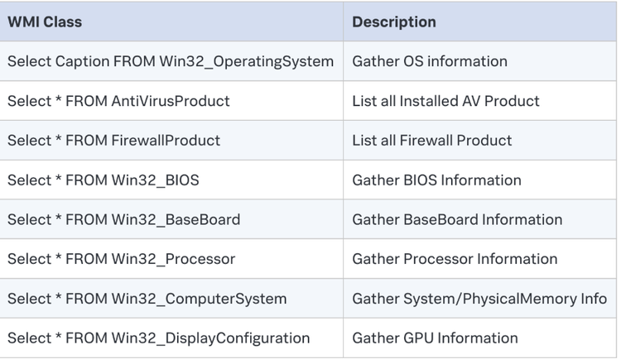Click Gather GPU Information description
The width and height of the screenshot is (621, 364).
[435, 338]
